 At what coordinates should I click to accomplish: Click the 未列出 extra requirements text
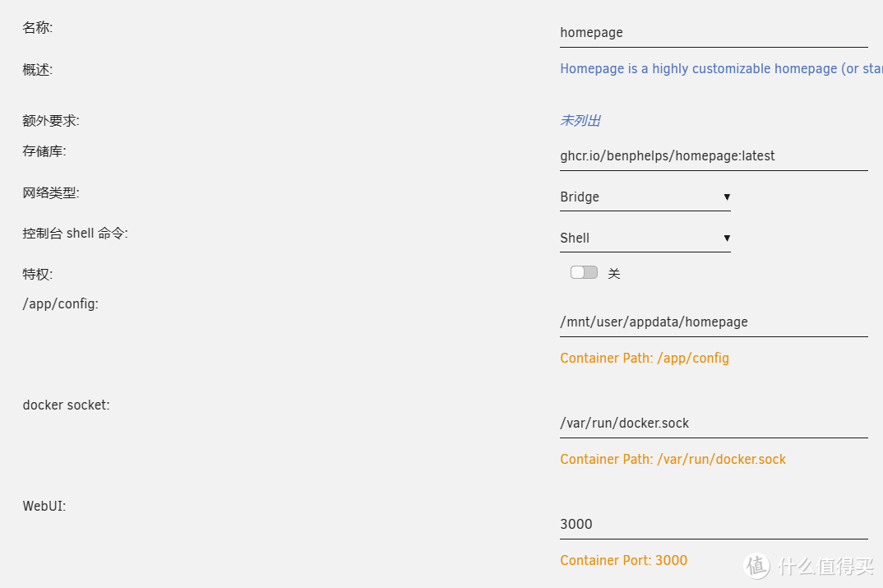click(x=580, y=121)
